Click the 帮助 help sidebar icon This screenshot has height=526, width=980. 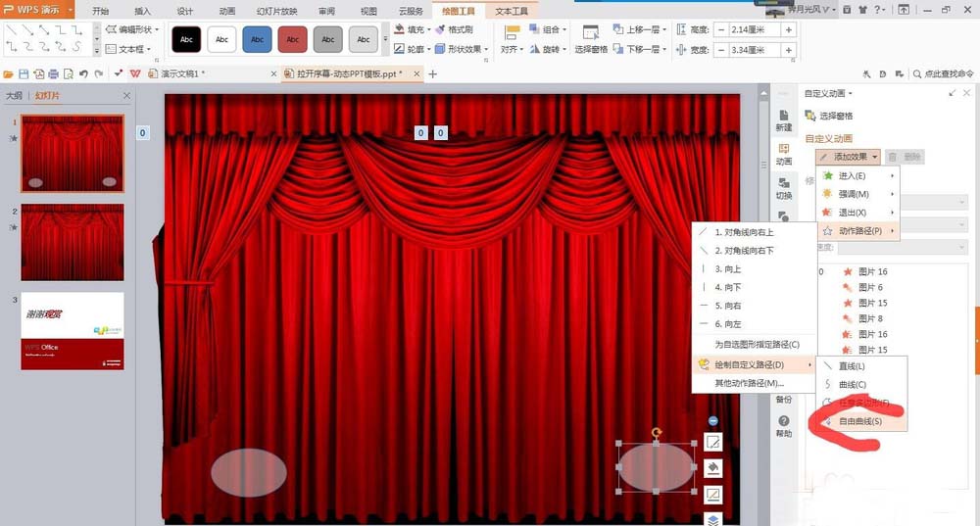[784, 425]
